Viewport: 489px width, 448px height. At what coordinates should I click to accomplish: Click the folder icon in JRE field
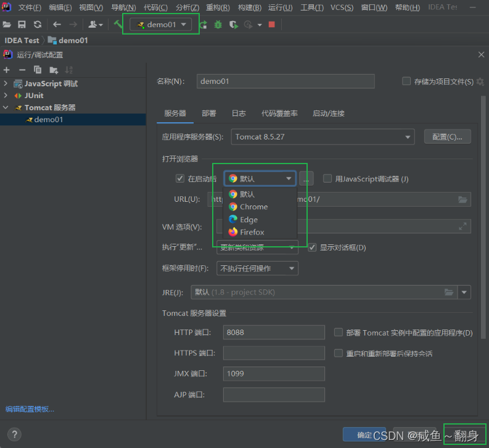coord(449,292)
